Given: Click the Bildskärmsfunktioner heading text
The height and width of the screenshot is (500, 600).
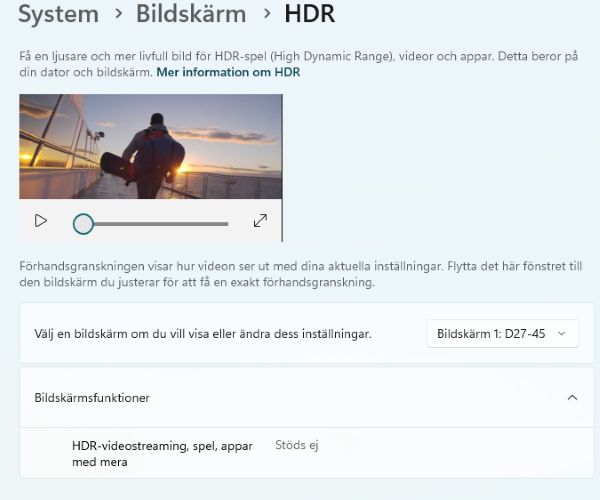Looking at the screenshot, I should pos(92,398).
